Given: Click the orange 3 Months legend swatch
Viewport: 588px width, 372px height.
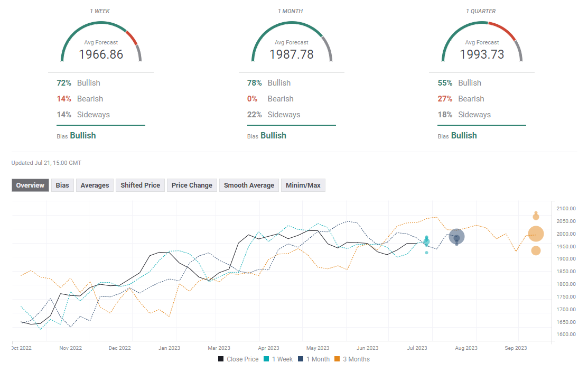Looking at the screenshot, I should [x=338, y=359].
